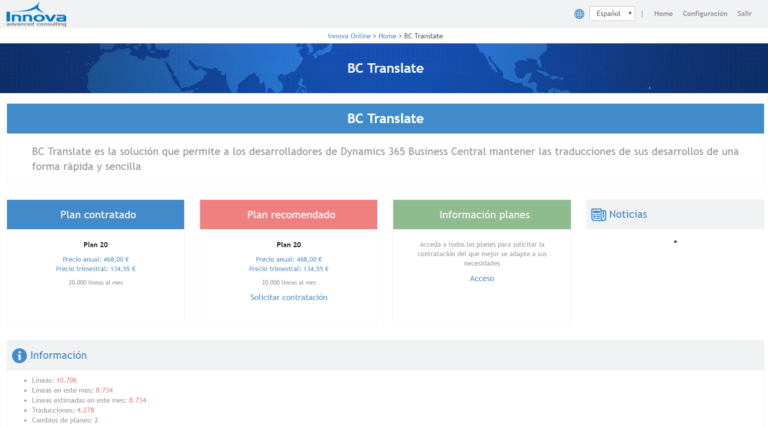Image resolution: width=768 pixels, height=427 pixels.
Task: Click the BC Translate world map banner
Action: coord(384,68)
